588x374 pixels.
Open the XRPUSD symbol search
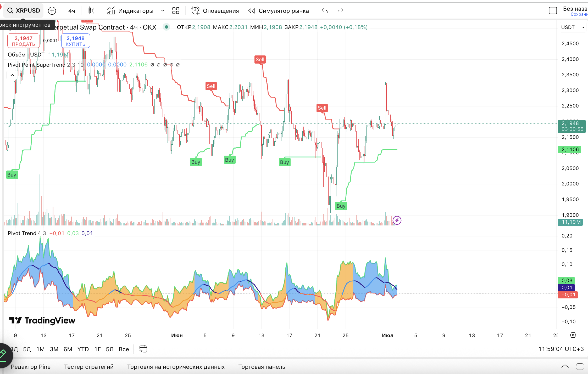[24, 10]
